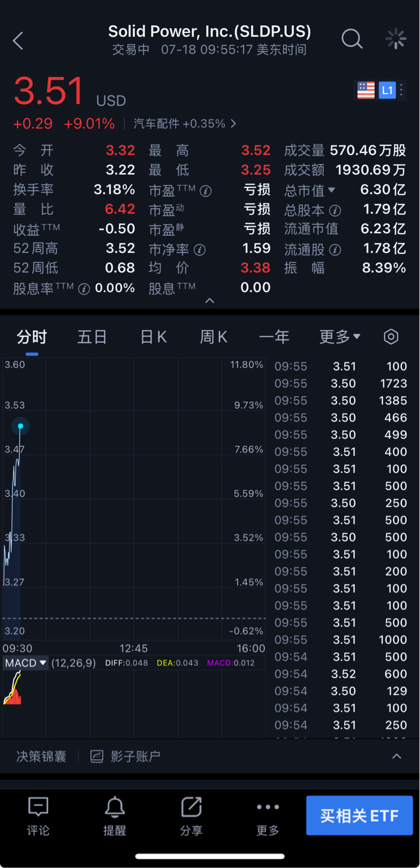The image size is (420, 868).
Task: Tap the 成交量 570.46万股 value
Action: 368,150
